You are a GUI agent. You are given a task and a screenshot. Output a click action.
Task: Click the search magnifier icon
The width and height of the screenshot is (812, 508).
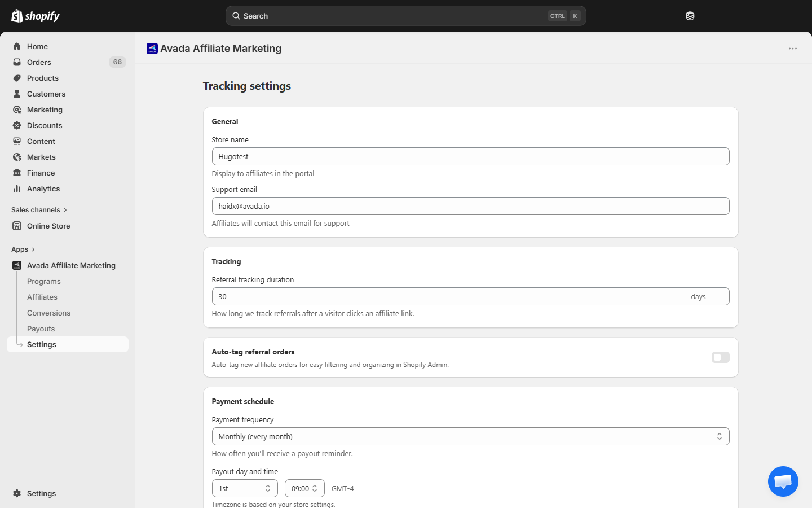pyautogui.click(x=236, y=16)
